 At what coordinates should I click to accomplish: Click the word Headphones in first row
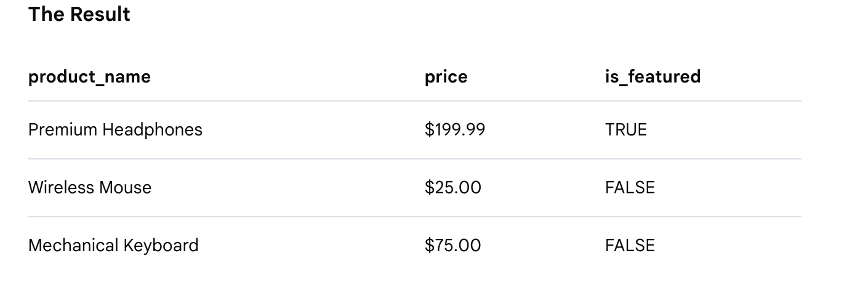click(153, 130)
